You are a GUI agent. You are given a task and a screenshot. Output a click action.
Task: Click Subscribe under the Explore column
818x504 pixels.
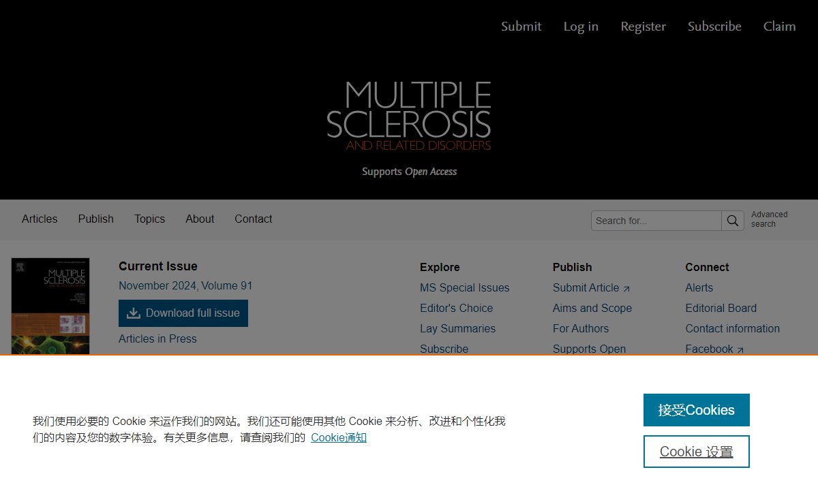click(x=444, y=349)
